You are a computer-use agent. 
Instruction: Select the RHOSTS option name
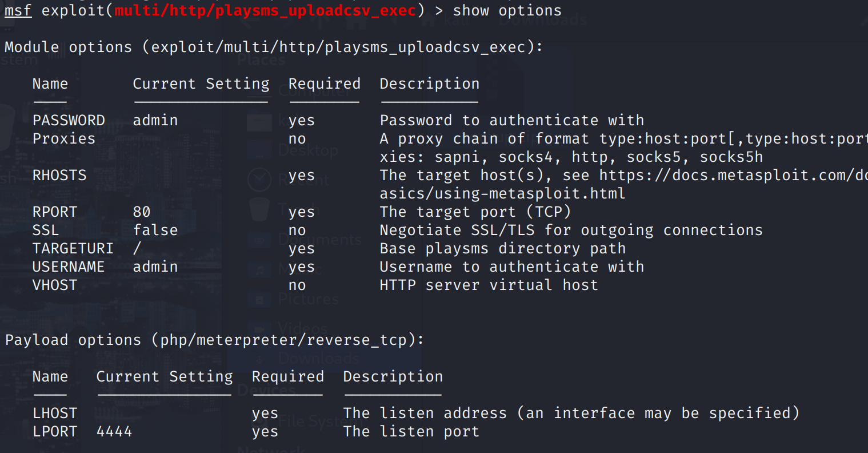(x=59, y=175)
